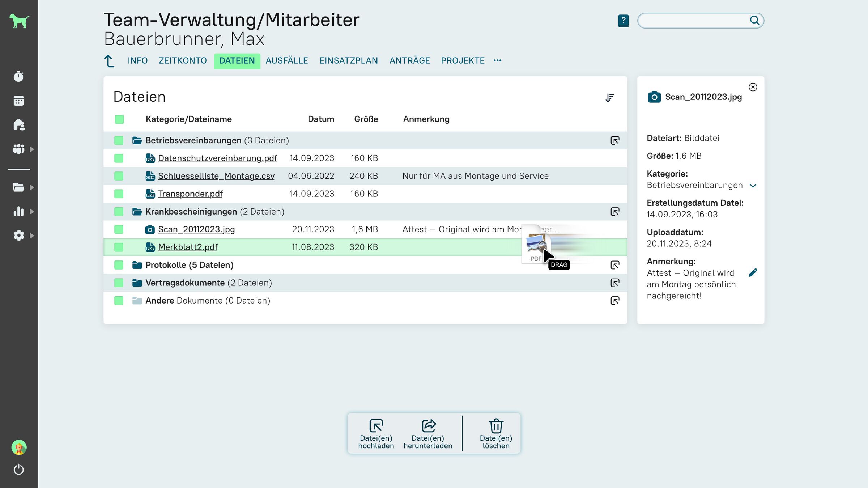Toggle the select-all checkbox in header
868x488 pixels.
[x=119, y=119]
